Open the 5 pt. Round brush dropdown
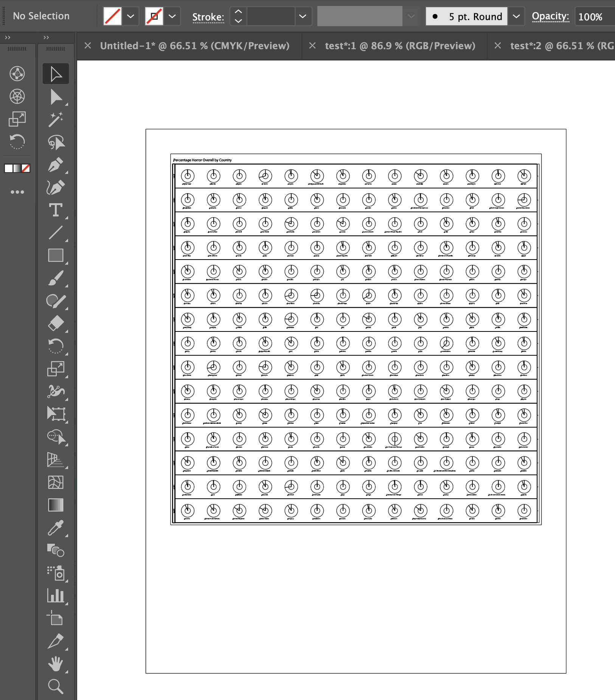615x700 pixels. point(517,16)
